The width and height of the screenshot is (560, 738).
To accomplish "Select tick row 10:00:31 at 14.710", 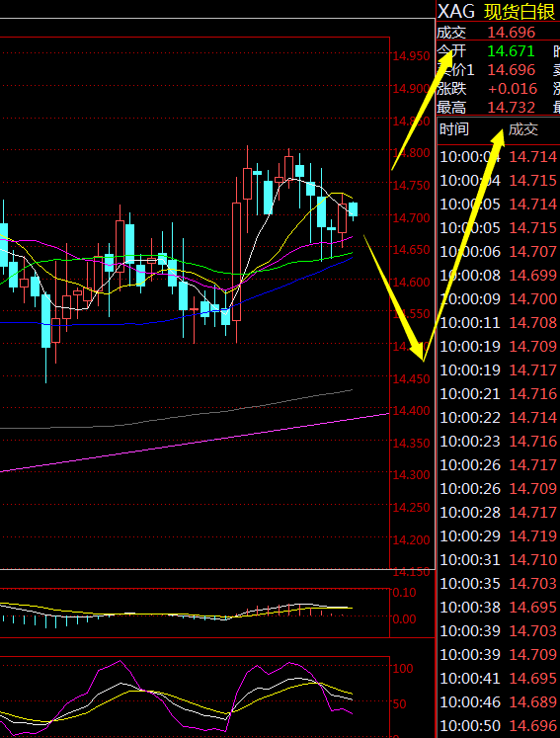I will [499, 559].
